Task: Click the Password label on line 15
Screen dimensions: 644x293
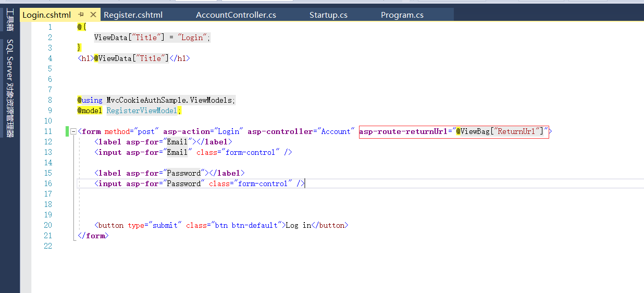Action: click(x=169, y=173)
